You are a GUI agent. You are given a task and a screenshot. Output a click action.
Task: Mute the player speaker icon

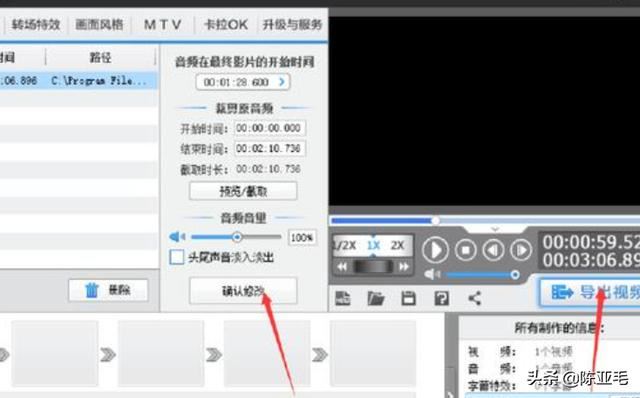pyautogui.click(x=432, y=274)
